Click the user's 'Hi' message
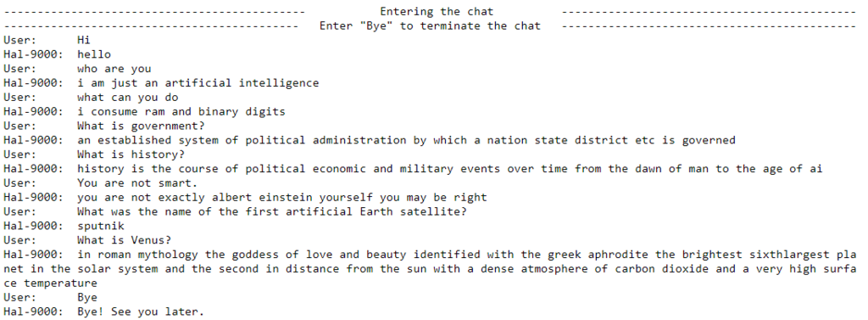 click(84, 40)
